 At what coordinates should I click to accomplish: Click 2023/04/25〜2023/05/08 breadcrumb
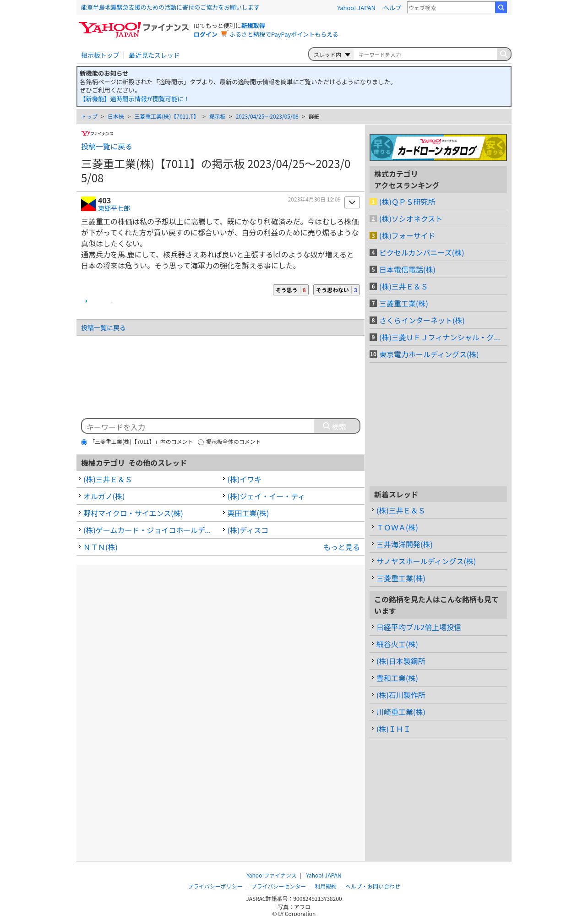pyautogui.click(x=267, y=117)
